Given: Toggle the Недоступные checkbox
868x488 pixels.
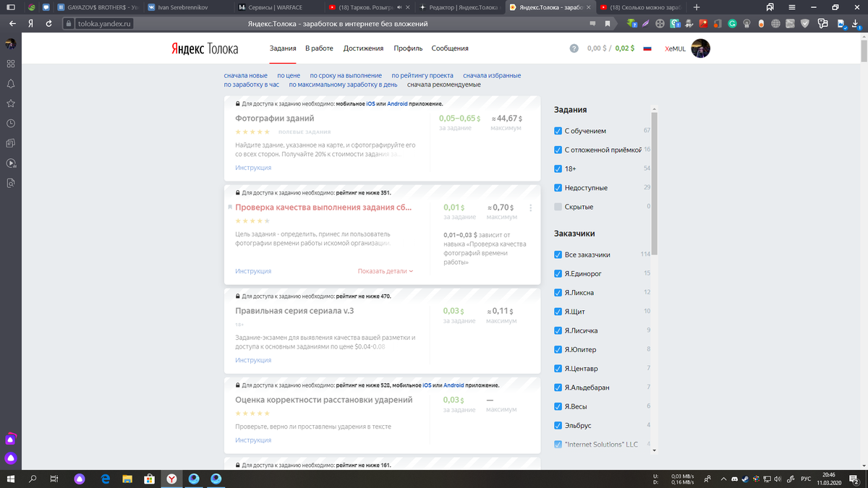Looking at the screenshot, I should click(558, 188).
